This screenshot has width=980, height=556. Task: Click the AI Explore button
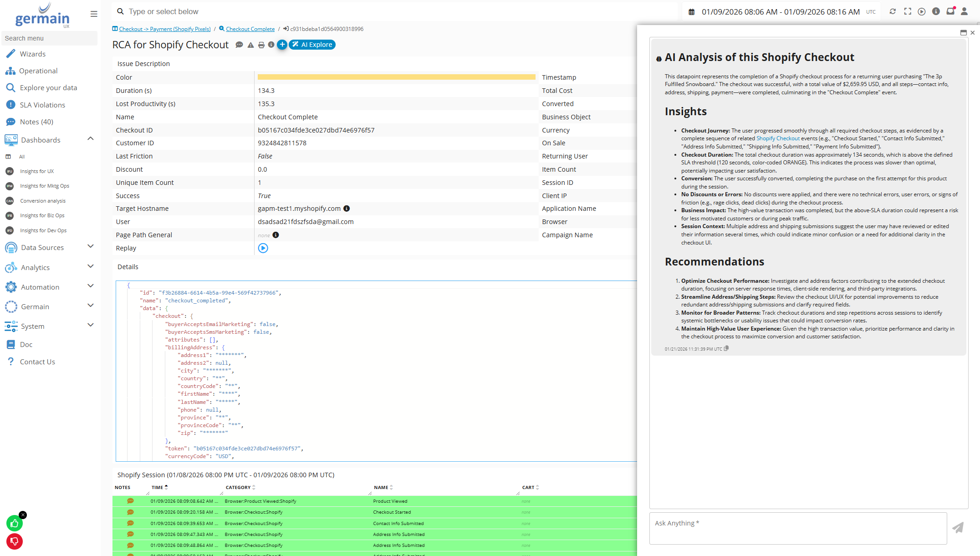click(x=312, y=45)
